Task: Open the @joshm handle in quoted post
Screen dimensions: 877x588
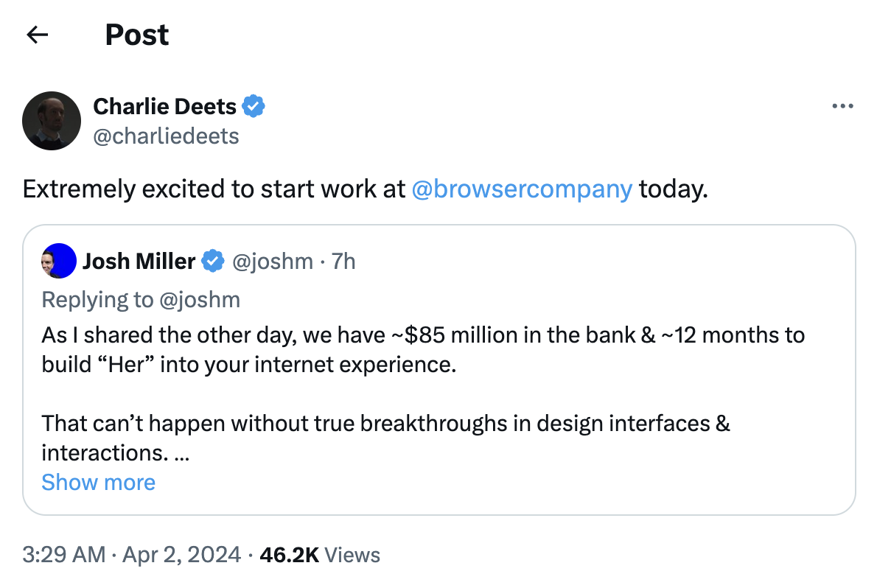Action: click(x=273, y=262)
